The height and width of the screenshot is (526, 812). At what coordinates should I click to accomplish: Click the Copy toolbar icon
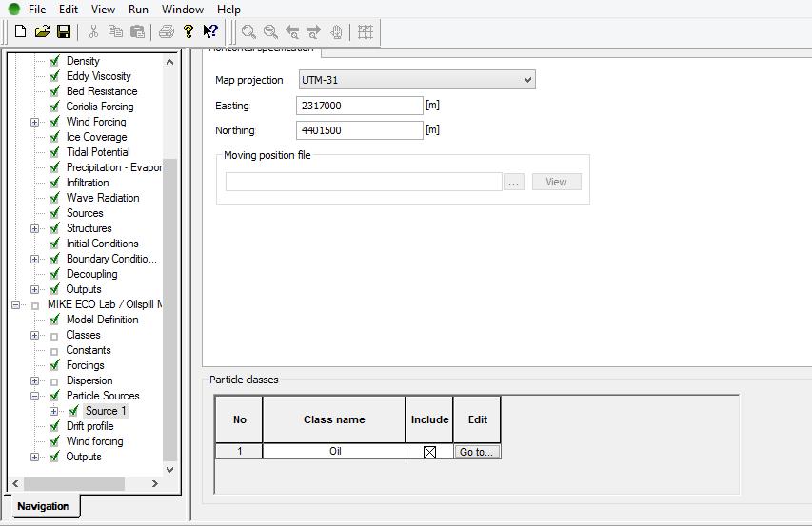pyautogui.click(x=115, y=31)
